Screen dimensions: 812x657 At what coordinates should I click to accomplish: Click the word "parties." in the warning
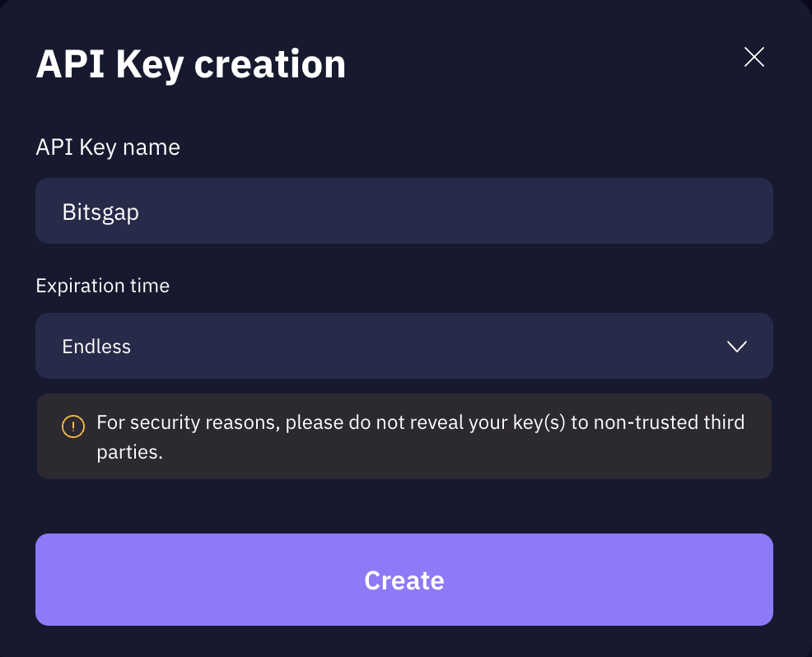130,453
